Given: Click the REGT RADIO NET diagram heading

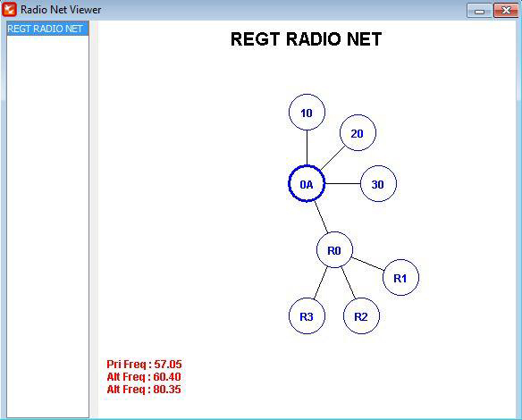Looking at the screenshot, I should 306,39.
